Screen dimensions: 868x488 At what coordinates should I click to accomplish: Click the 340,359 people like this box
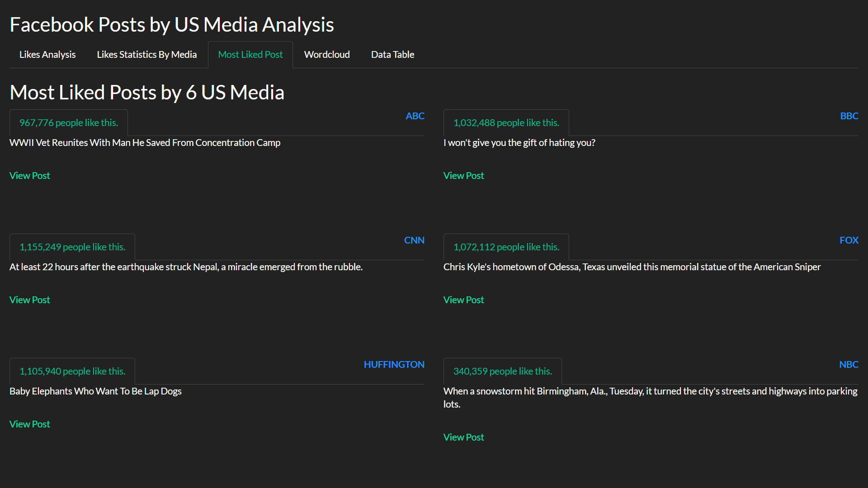point(502,371)
